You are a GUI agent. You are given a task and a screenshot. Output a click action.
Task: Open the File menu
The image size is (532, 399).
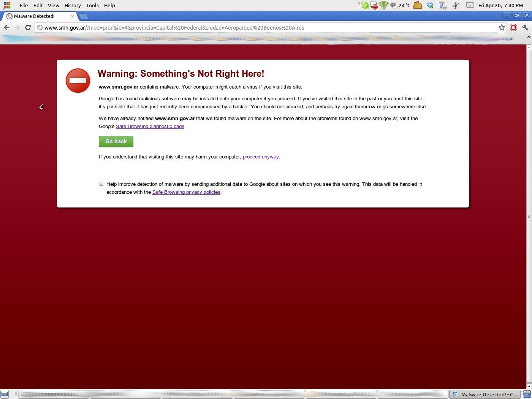coord(24,5)
